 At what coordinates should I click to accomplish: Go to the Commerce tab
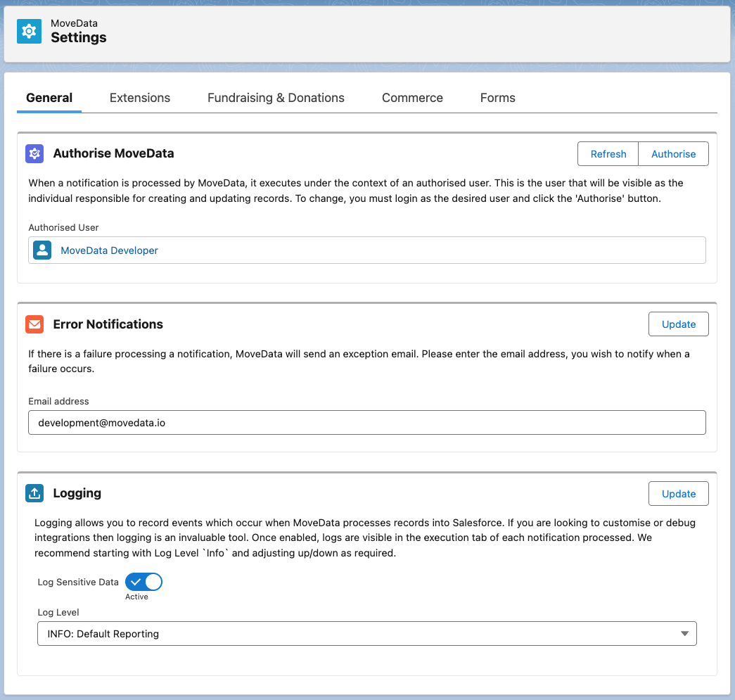[412, 98]
